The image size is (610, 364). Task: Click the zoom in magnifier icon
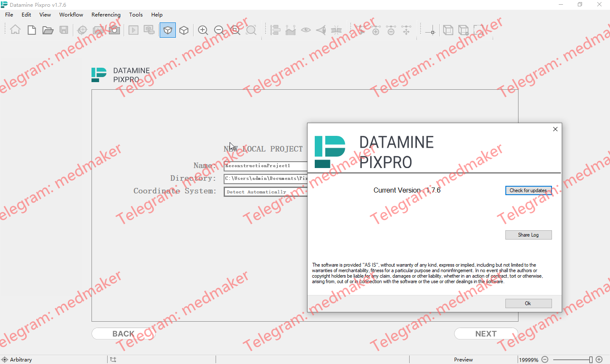pyautogui.click(x=203, y=30)
